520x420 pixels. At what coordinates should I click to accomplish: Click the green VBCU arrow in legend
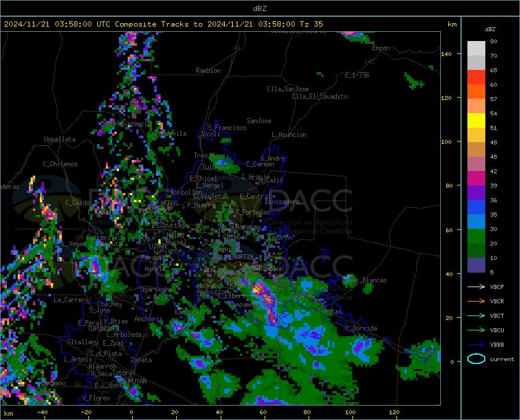(476, 330)
